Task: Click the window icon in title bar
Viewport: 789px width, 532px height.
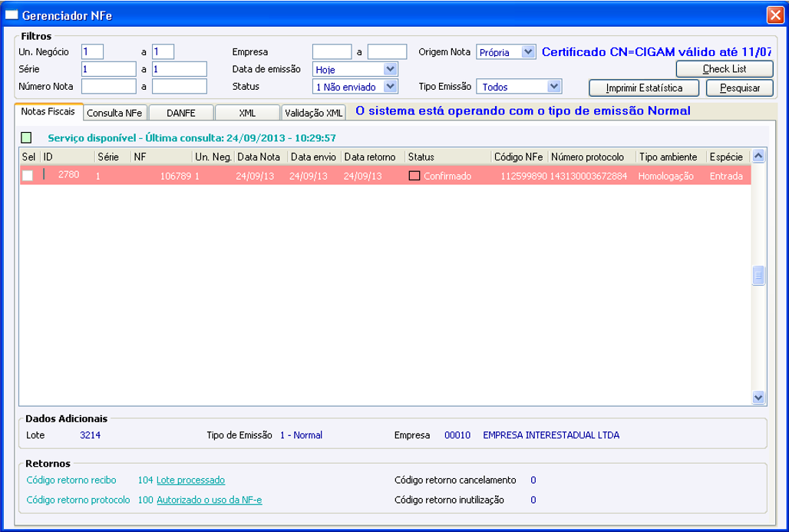Action: [11, 15]
